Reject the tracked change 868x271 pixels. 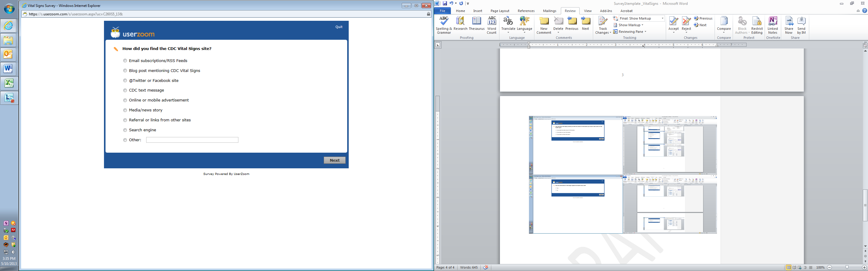tap(686, 25)
